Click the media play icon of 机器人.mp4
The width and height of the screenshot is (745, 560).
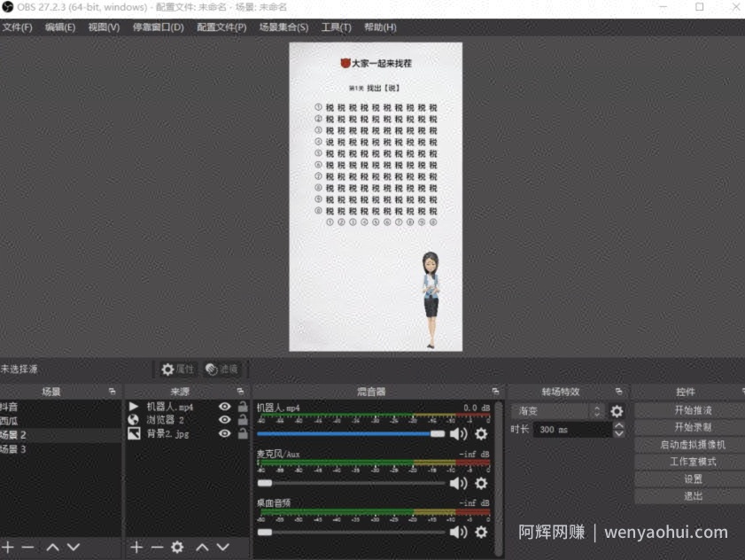point(134,407)
